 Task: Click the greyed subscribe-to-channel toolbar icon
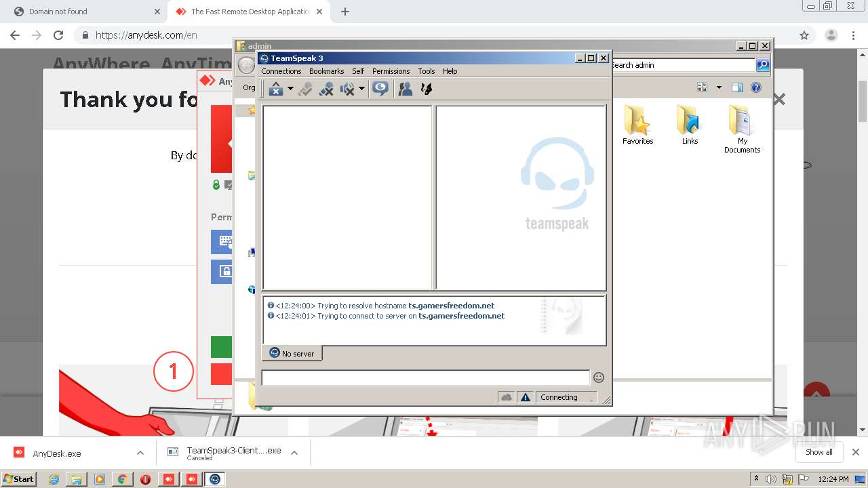tap(305, 89)
